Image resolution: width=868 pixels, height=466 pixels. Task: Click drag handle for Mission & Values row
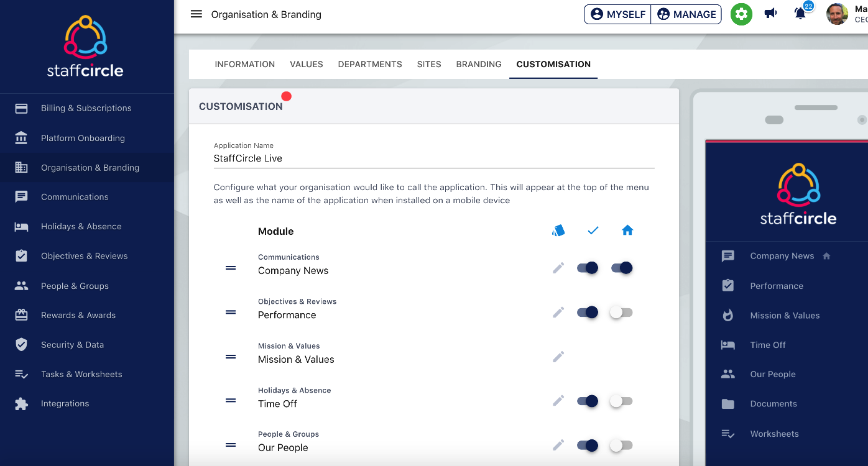tap(231, 357)
